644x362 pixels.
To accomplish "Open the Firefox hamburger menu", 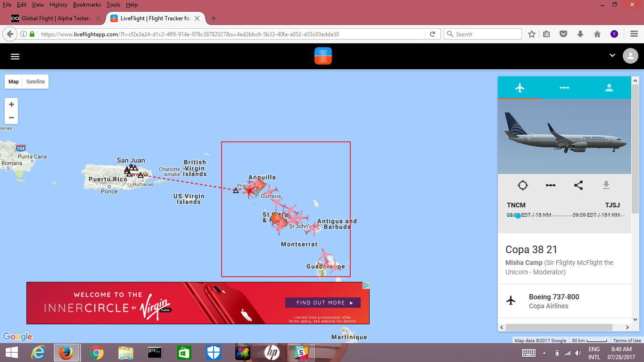I will [634, 34].
